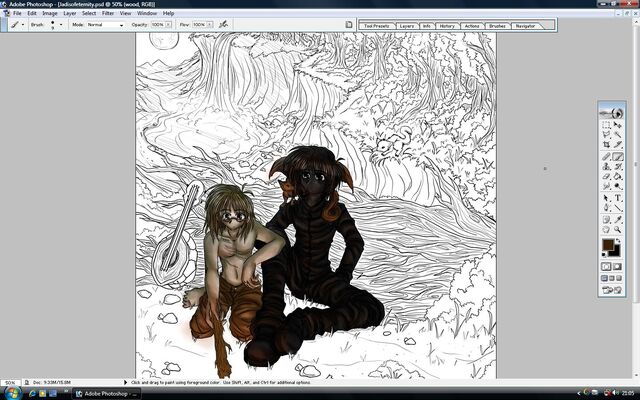640x400 pixels.
Task: Open the Layer menu
Action: [x=70, y=13]
